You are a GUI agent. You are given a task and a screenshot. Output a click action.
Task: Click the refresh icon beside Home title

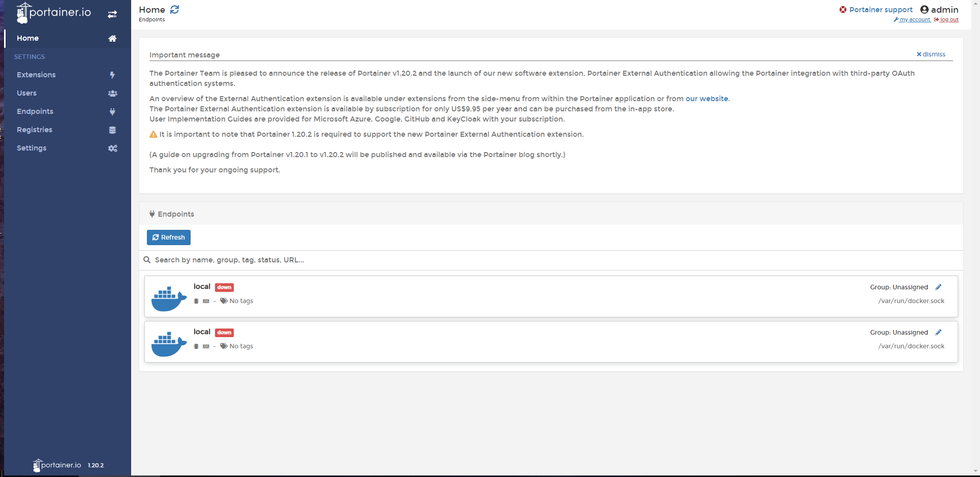pyautogui.click(x=175, y=10)
